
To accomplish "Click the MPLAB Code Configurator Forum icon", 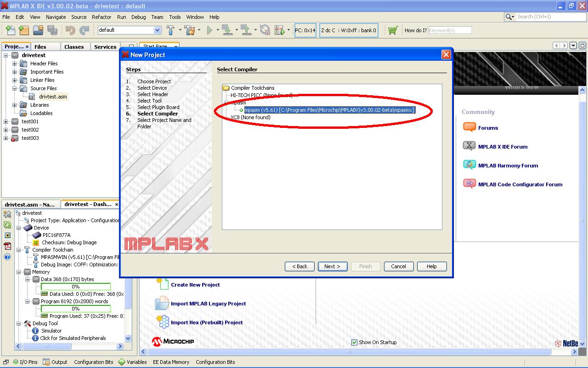I will click(469, 184).
